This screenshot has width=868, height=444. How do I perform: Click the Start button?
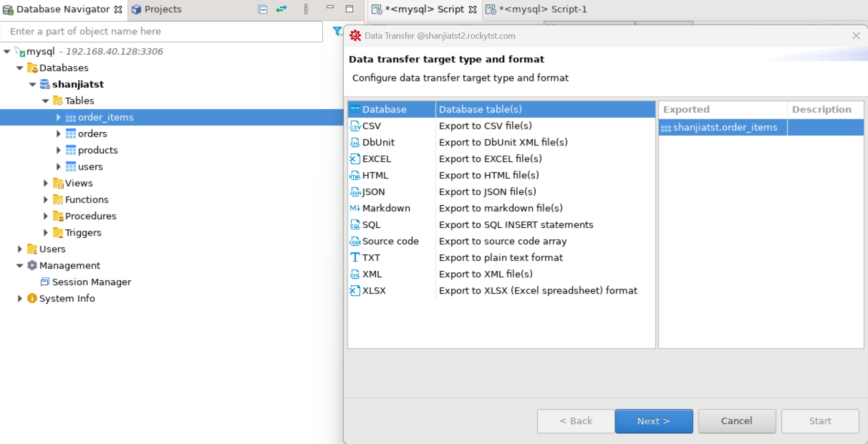[820, 421]
